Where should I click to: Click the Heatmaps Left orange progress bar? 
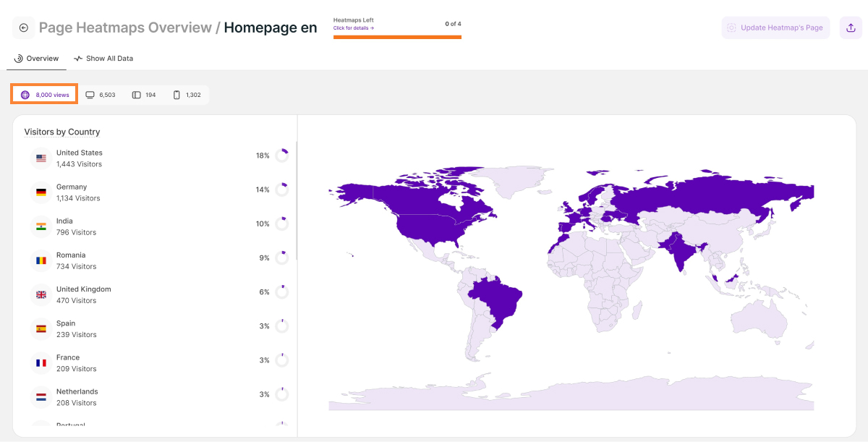(397, 37)
